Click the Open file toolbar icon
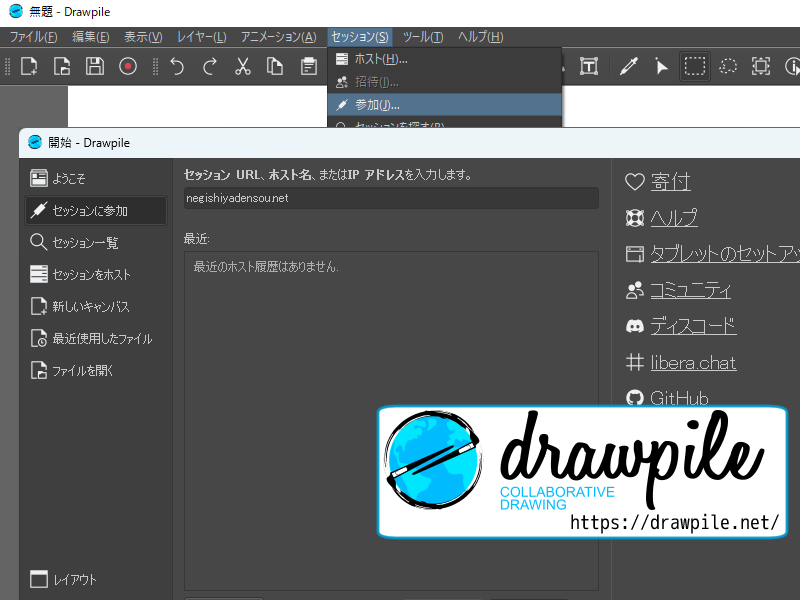Screen dimensions: 800x600 (x=62, y=66)
